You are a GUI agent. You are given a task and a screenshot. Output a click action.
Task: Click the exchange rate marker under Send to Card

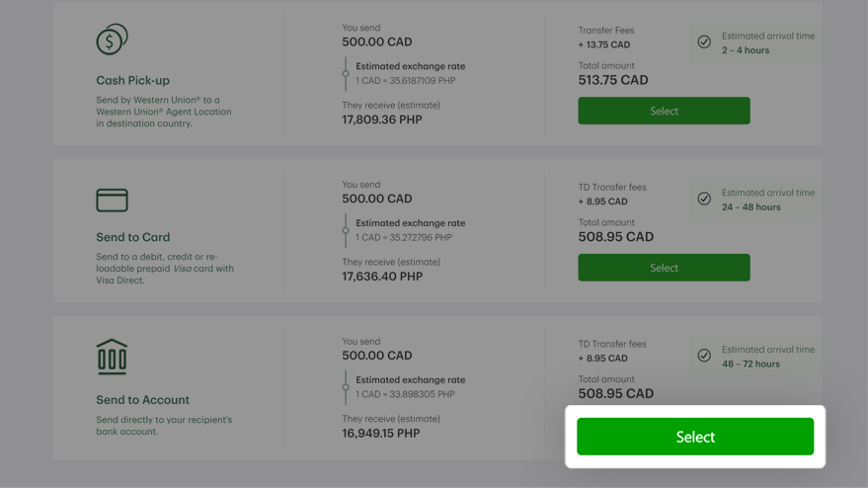pos(346,230)
